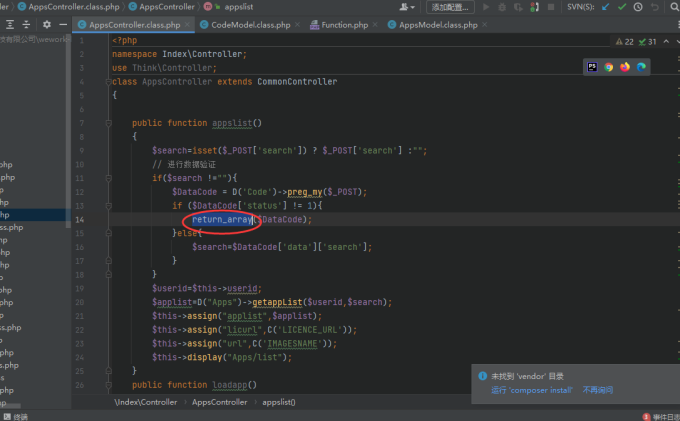Click the Debug bug icon
Screen dimensions: 680x421
(502, 7)
